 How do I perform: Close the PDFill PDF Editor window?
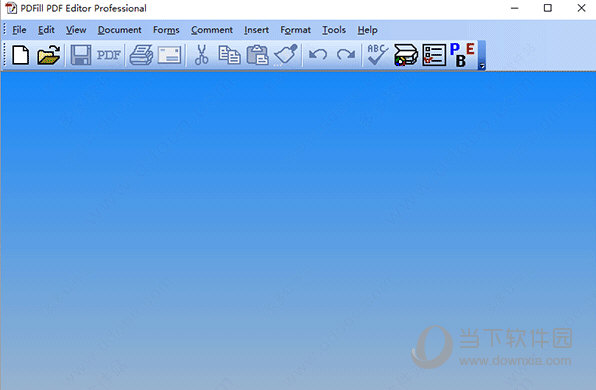pyautogui.click(x=581, y=8)
